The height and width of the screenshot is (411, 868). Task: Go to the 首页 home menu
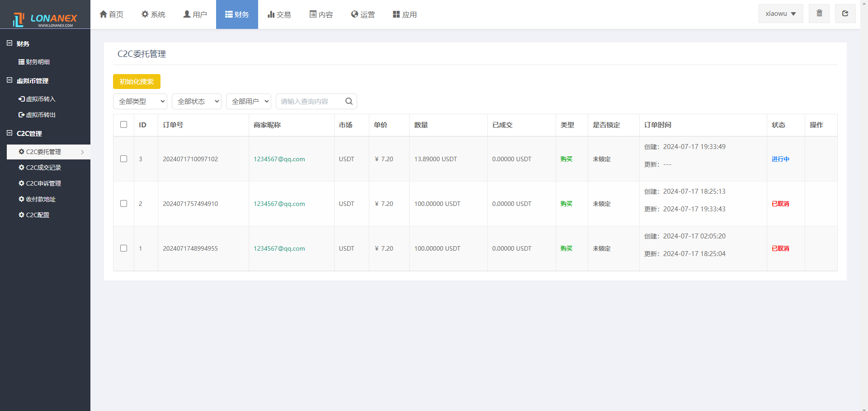(x=111, y=14)
